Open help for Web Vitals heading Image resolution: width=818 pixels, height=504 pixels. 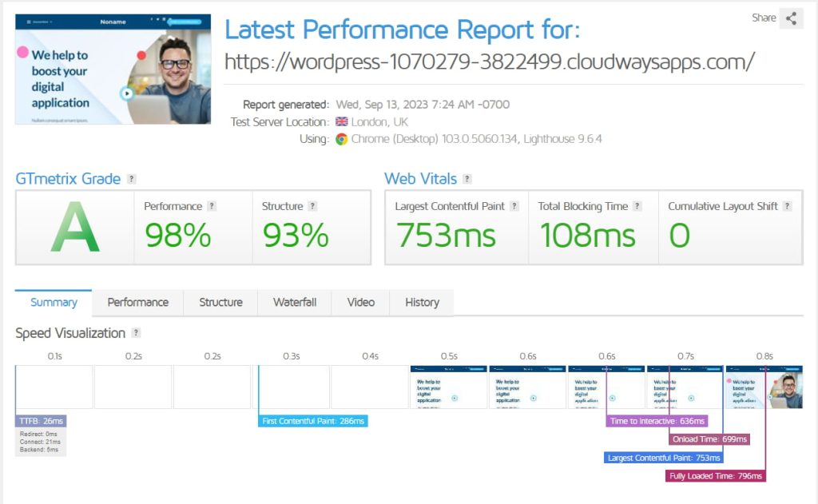click(467, 179)
